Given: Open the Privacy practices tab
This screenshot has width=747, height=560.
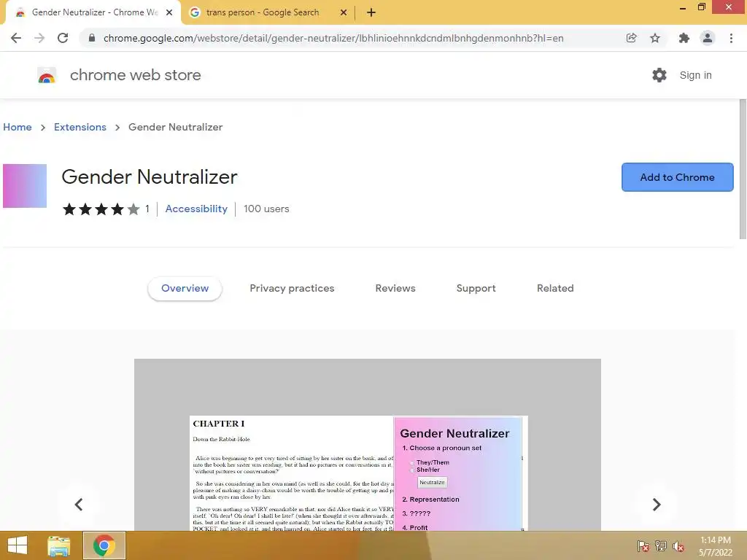Looking at the screenshot, I should [292, 288].
